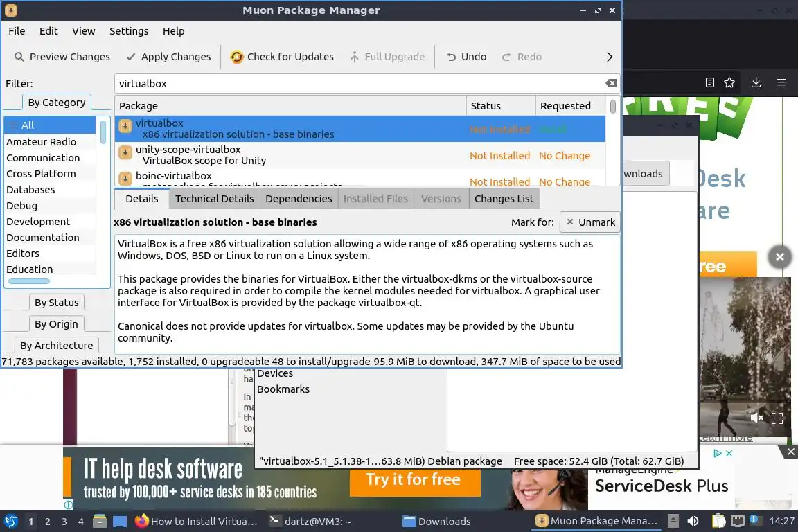798x532 pixels.
Task: Select the Development category
Action: [x=50, y=222]
